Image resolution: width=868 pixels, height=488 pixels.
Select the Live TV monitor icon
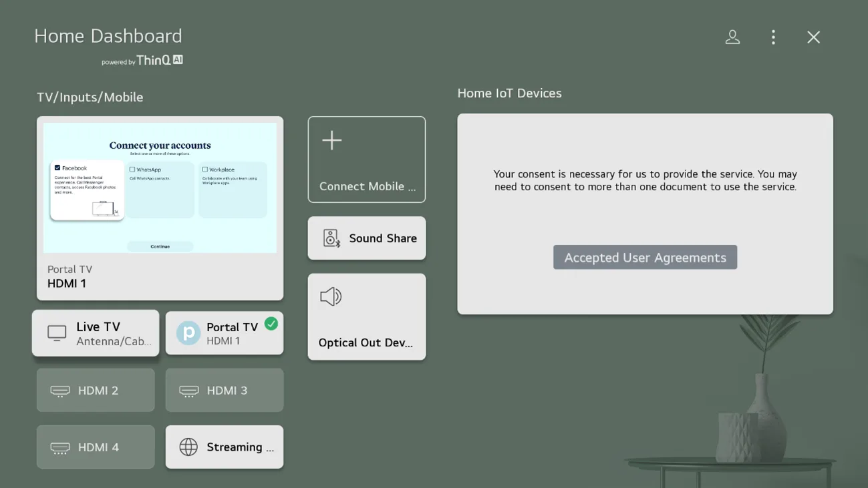coord(57,332)
